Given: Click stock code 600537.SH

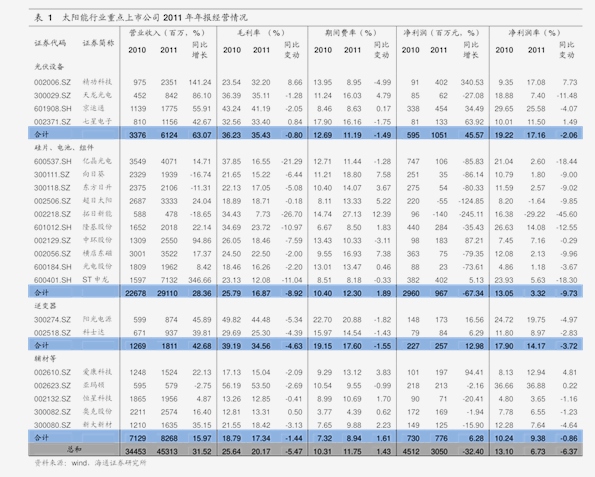Looking at the screenshot, I should pos(53,162).
